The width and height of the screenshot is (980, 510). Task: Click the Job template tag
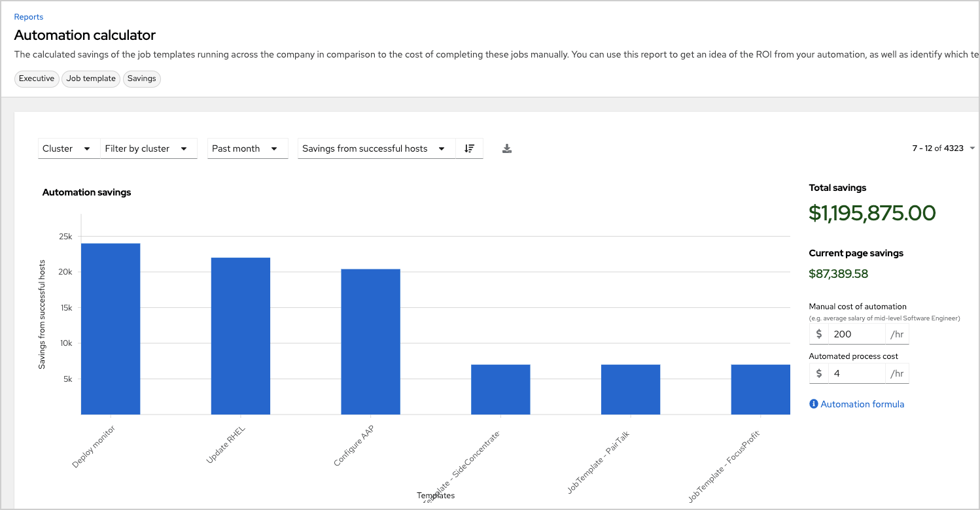(x=91, y=78)
